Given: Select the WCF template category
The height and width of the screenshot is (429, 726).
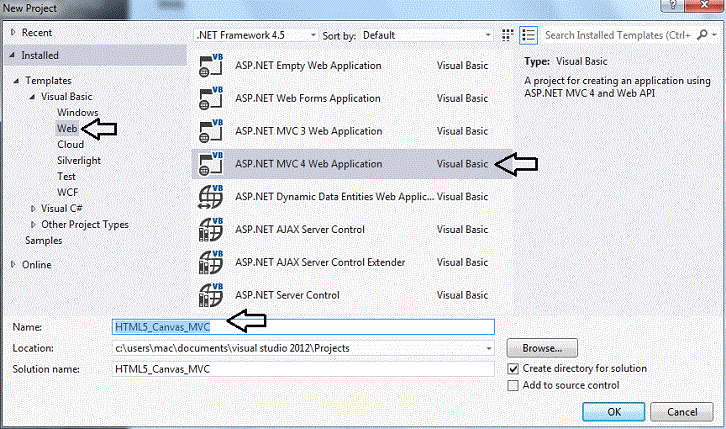Looking at the screenshot, I should (x=68, y=192).
